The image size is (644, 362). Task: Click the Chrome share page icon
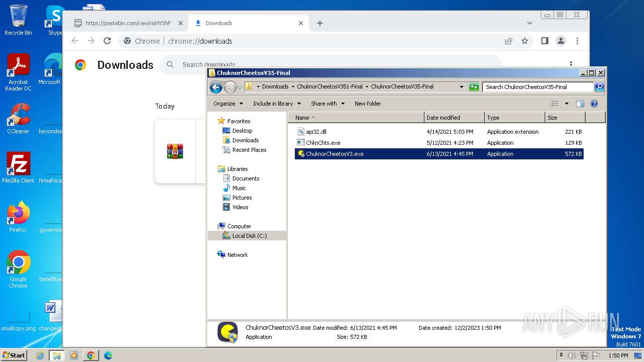pos(509,41)
